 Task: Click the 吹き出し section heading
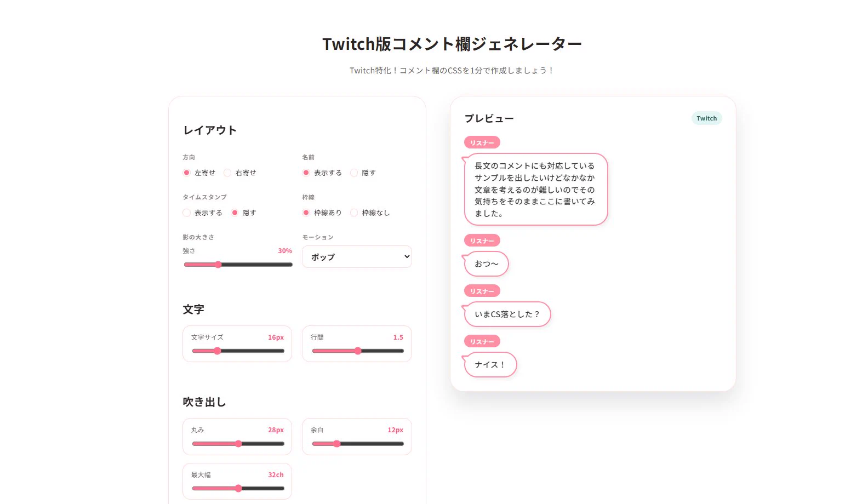pyautogui.click(x=204, y=402)
